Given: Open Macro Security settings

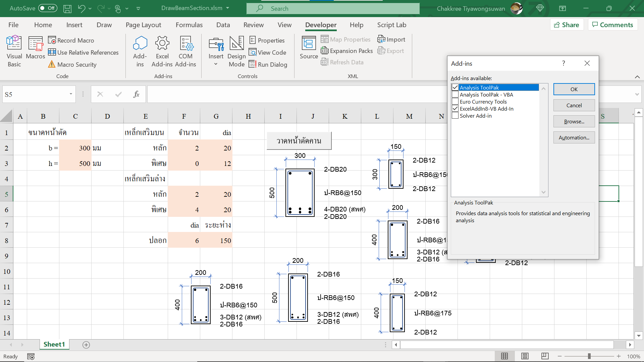Looking at the screenshot, I should point(72,64).
